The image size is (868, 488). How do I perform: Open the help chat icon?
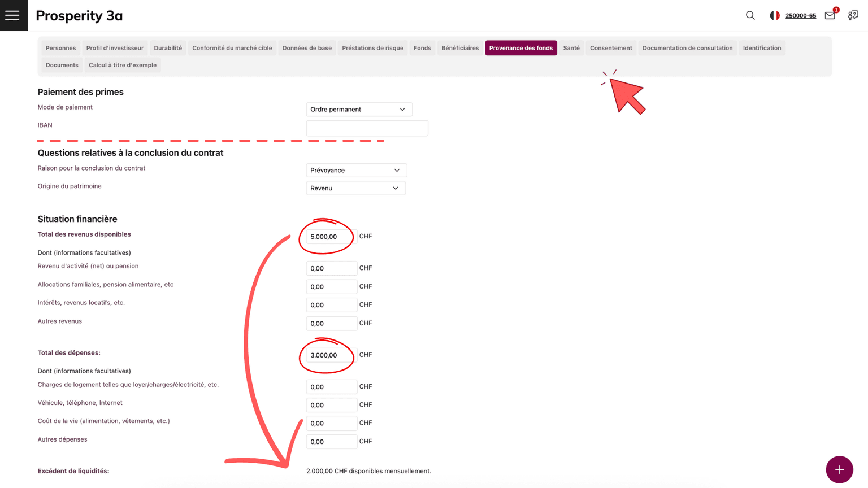(x=853, y=15)
